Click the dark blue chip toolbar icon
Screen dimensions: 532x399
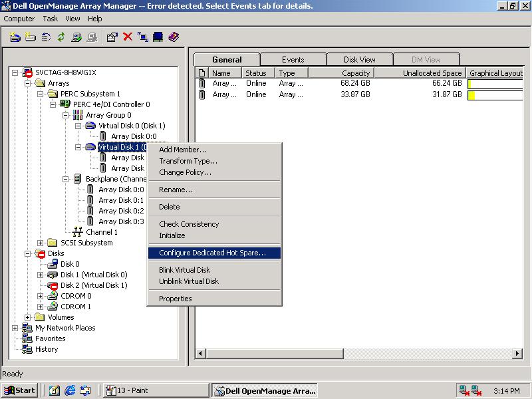[x=158, y=37]
